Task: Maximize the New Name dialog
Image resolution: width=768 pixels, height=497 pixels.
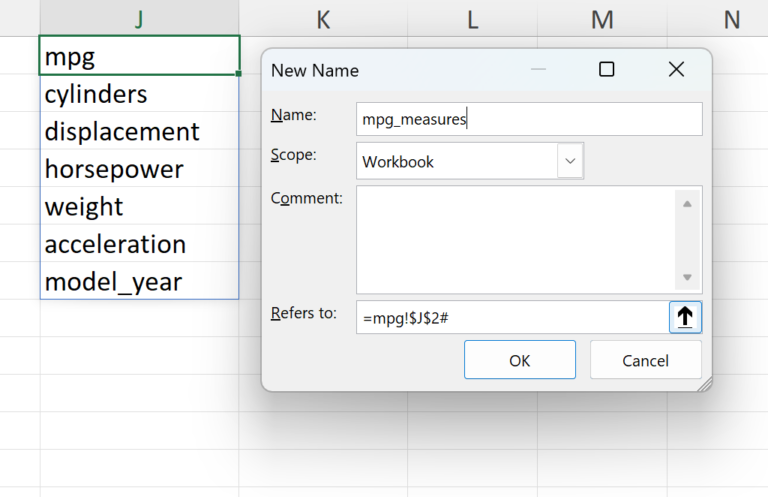Action: (606, 70)
